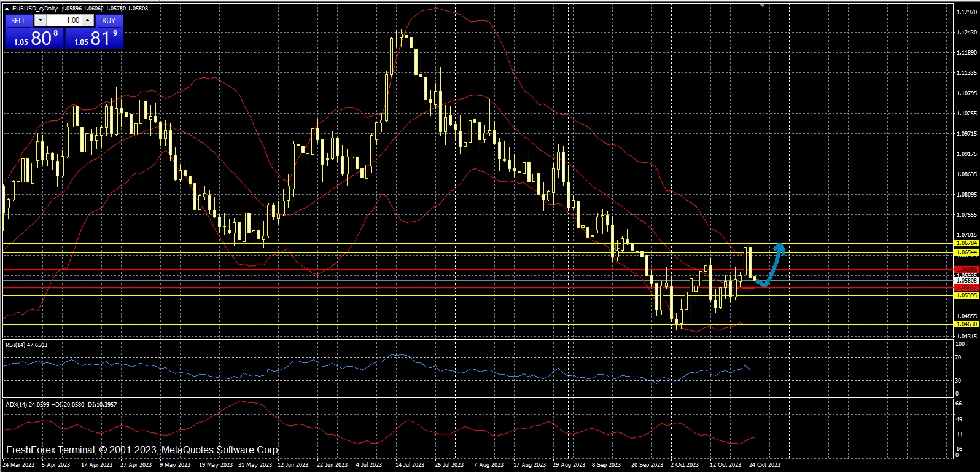Click the BUY button in trade panel

point(109,20)
